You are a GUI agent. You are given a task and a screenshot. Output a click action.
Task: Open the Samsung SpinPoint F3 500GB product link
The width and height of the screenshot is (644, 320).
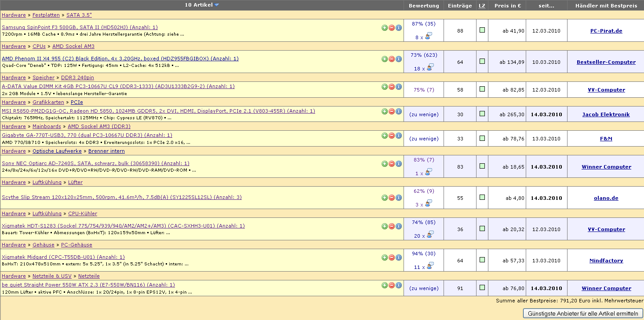click(x=80, y=27)
